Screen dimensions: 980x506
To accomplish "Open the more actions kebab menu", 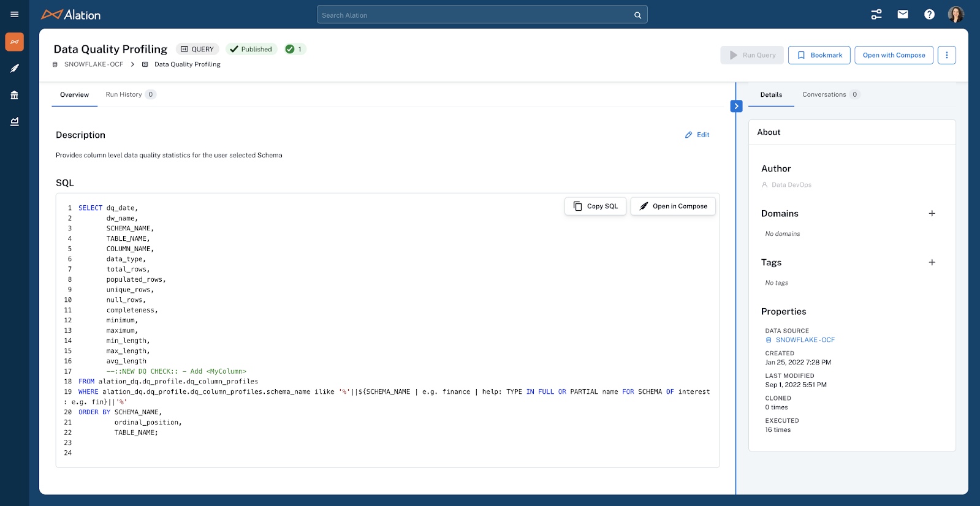I will coord(947,55).
